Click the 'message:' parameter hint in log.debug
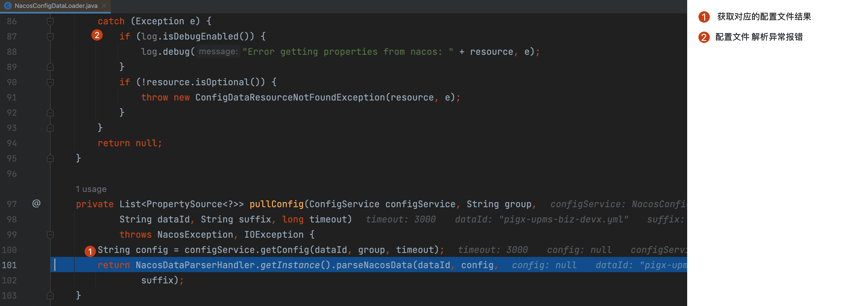The width and height of the screenshot is (868, 306). coord(218,51)
